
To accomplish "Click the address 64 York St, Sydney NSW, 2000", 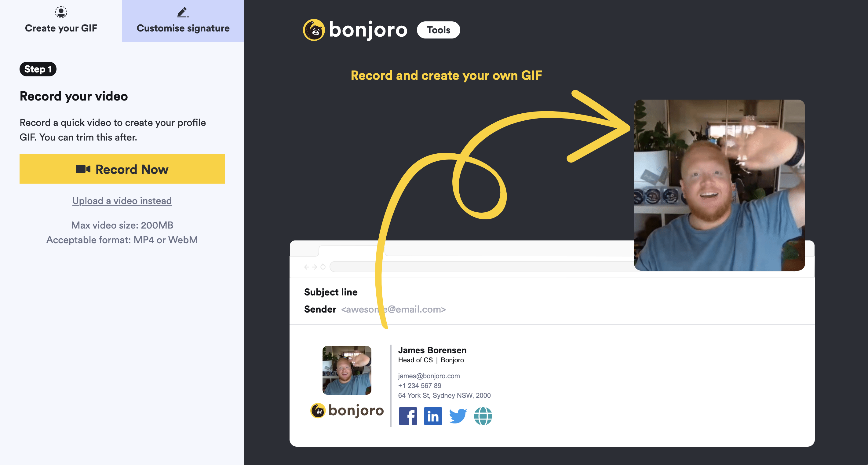I will [x=444, y=395].
